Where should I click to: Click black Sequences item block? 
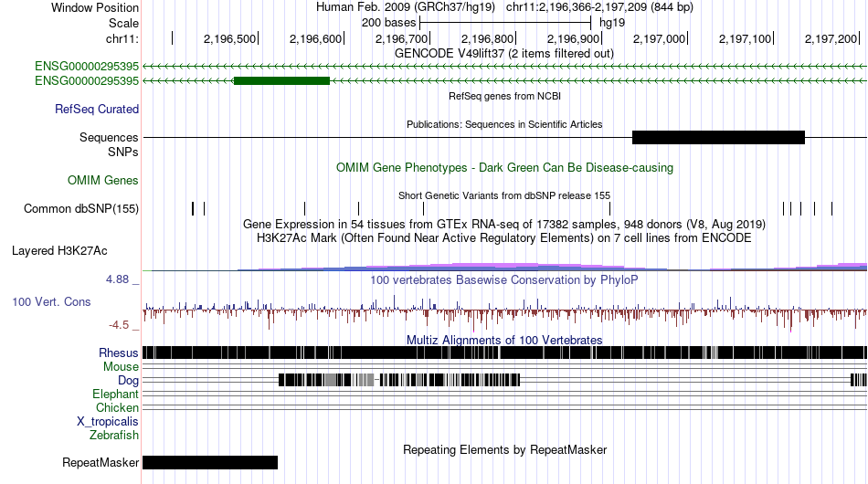coord(718,137)
